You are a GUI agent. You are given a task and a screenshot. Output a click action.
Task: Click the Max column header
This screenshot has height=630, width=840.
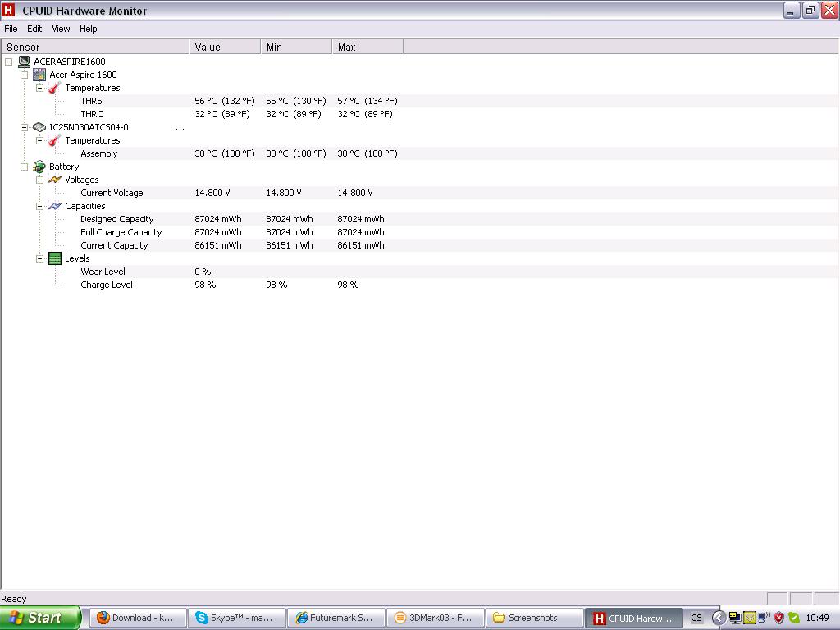[367, 47]
